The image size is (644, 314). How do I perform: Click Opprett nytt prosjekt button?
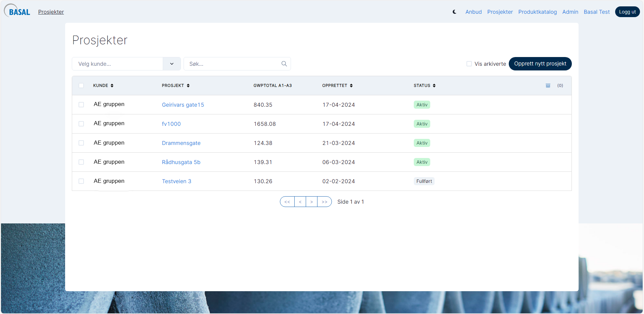[540, 64]
